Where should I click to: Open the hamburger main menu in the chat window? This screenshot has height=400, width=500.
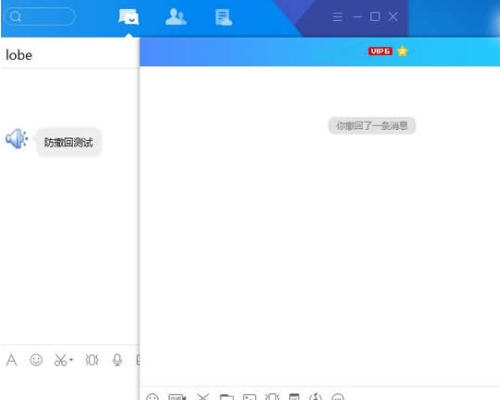337,17
